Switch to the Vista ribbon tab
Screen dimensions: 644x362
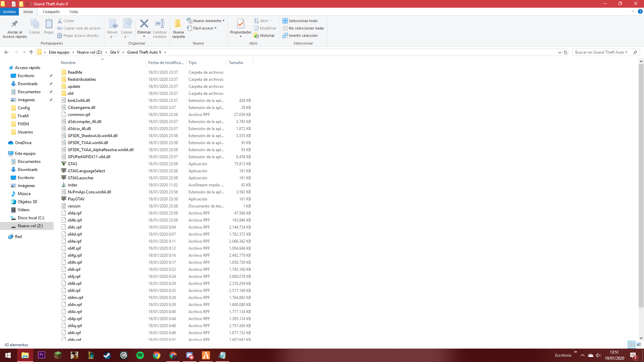coord(73,12)
